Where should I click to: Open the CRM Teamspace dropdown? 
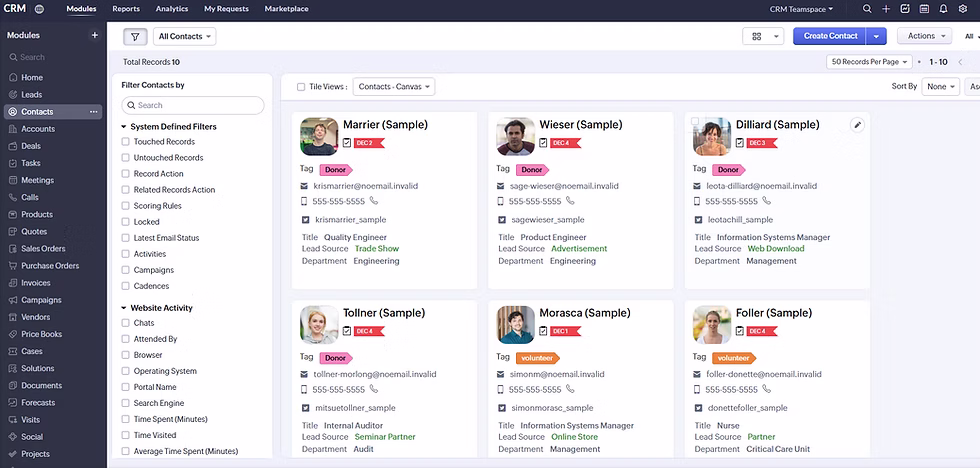coord(801,9)
